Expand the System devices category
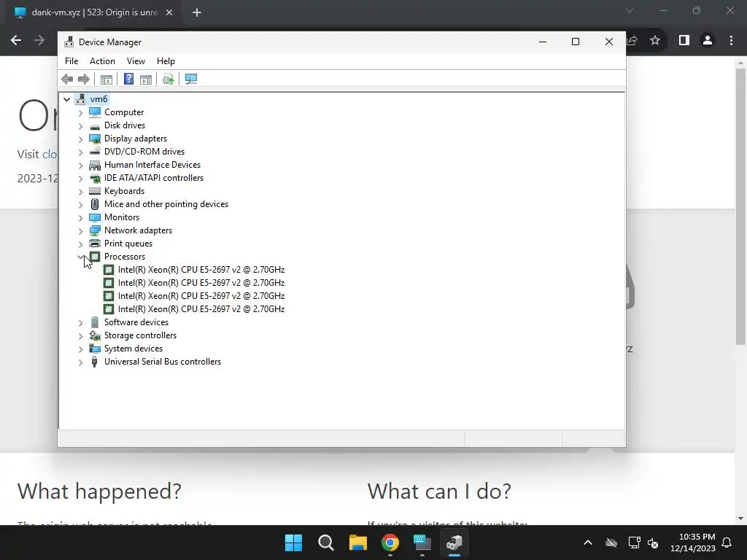The width and height of the screenshot is (747, 560). (x=80, y=349)
